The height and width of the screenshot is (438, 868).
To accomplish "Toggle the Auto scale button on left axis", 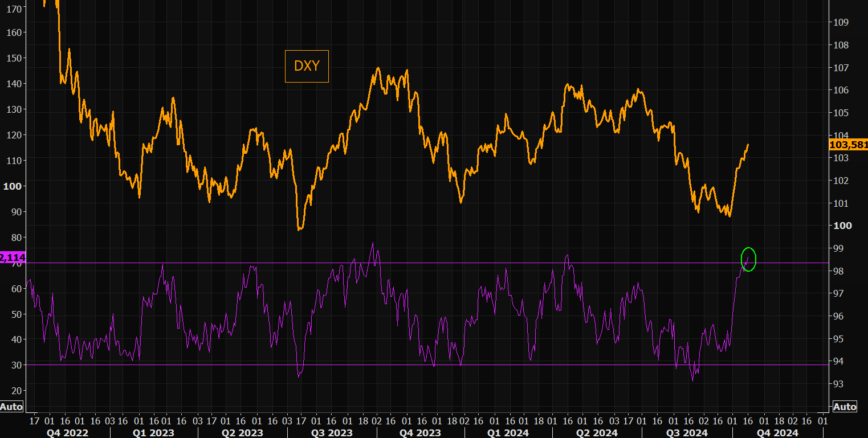I will tap(11, 407).
